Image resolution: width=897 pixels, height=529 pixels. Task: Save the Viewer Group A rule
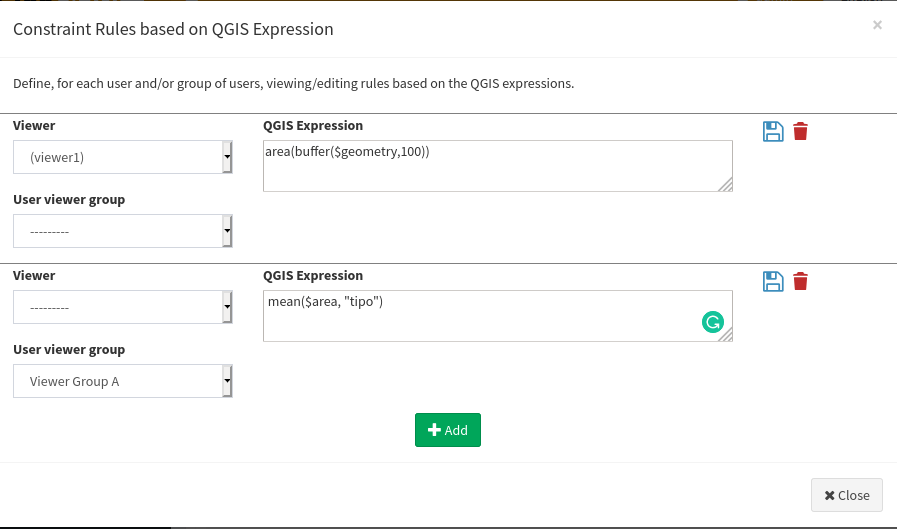[x=773, y=281]
